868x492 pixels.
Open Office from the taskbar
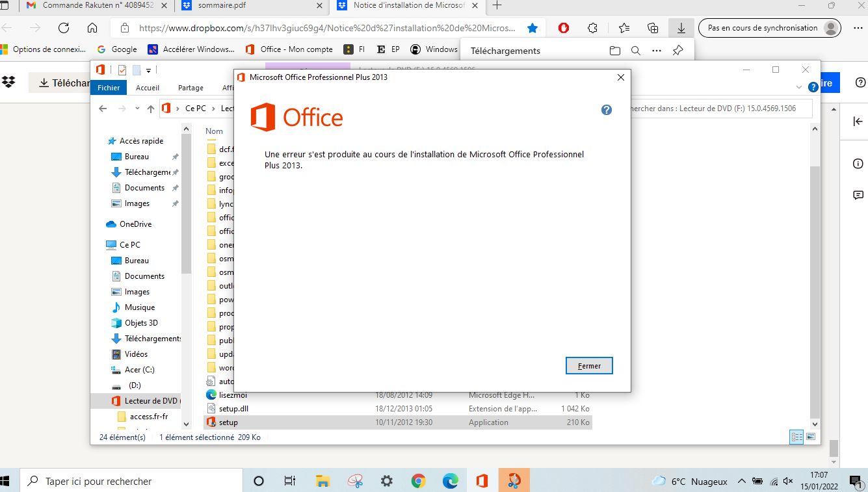tap(482, 481)
